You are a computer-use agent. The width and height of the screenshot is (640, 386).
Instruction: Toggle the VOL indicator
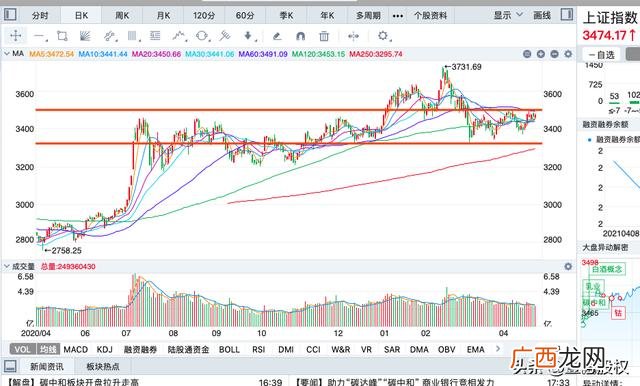pos(23,349)
